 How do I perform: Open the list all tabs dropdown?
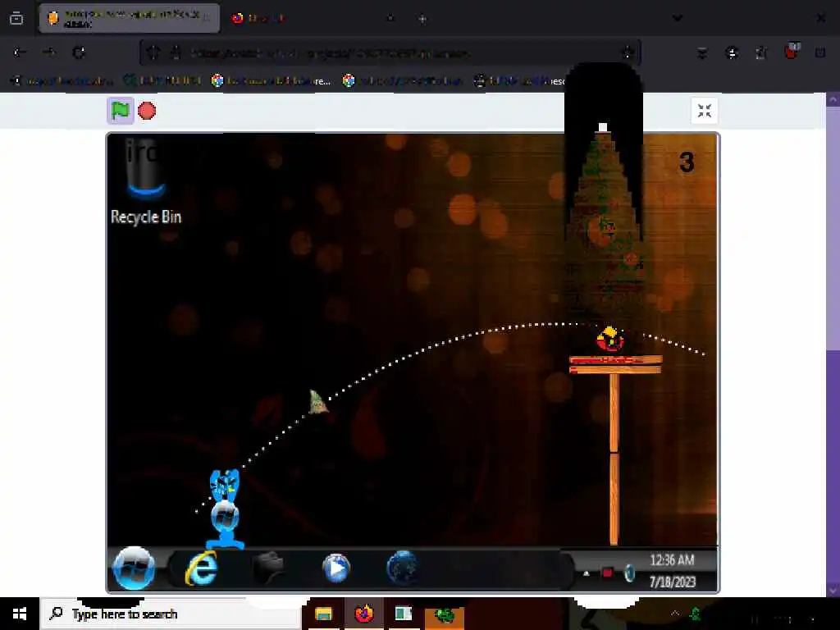pos(677,18)
